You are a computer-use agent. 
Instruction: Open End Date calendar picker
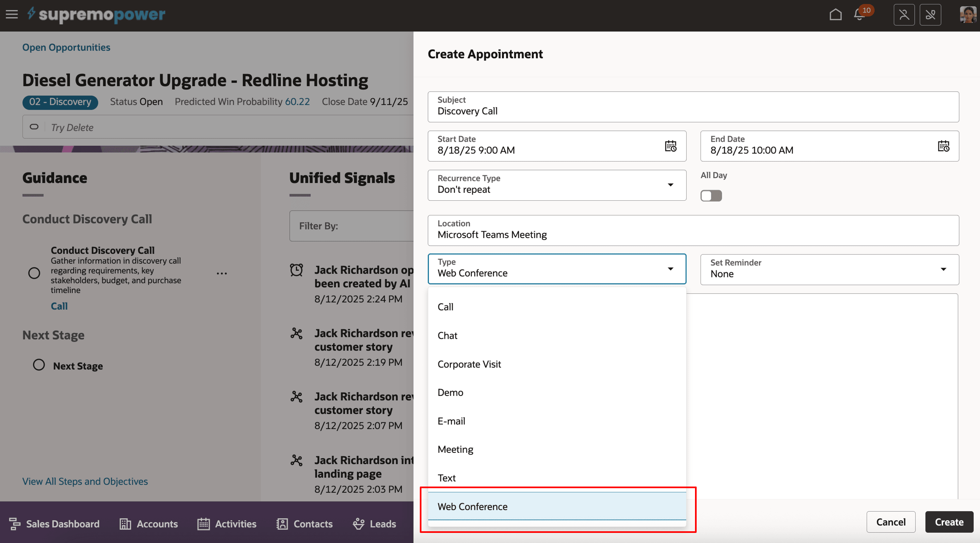pos(943,146)
